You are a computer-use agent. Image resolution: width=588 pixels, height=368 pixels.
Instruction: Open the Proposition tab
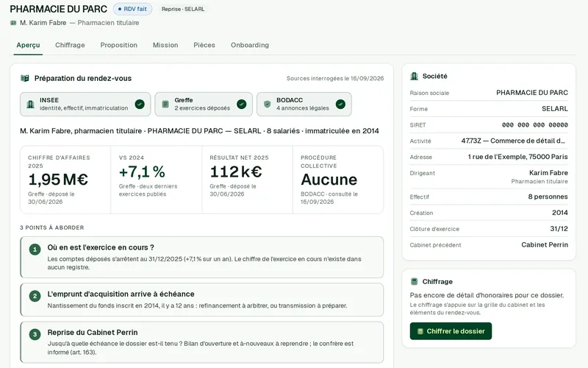[119, 45]
